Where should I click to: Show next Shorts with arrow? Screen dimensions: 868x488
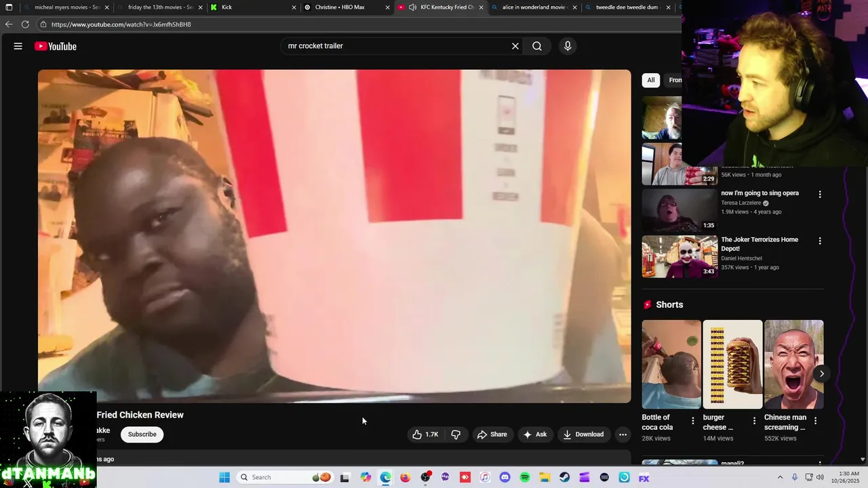pyautogui.click(x=821, y=373)
